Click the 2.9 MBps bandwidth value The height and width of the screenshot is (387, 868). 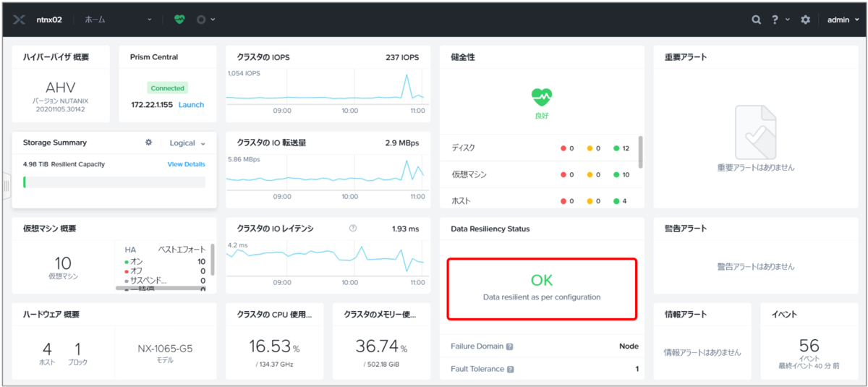[402, 143]
